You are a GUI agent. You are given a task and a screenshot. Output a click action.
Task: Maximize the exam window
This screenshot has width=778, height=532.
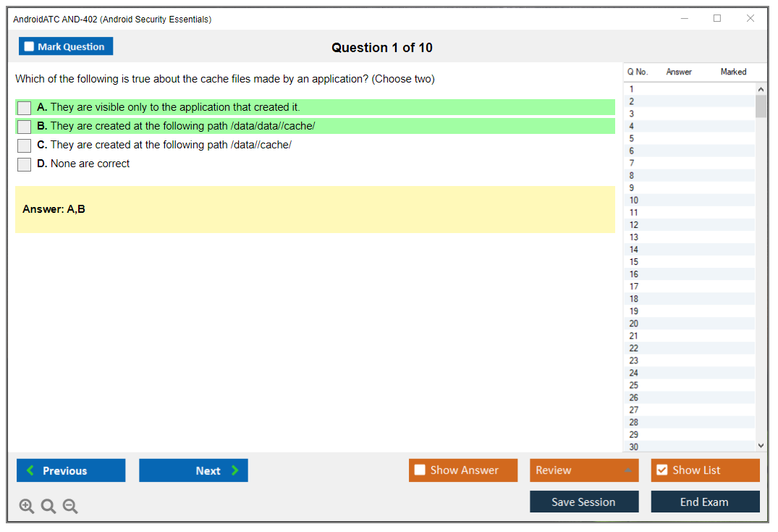717,19
